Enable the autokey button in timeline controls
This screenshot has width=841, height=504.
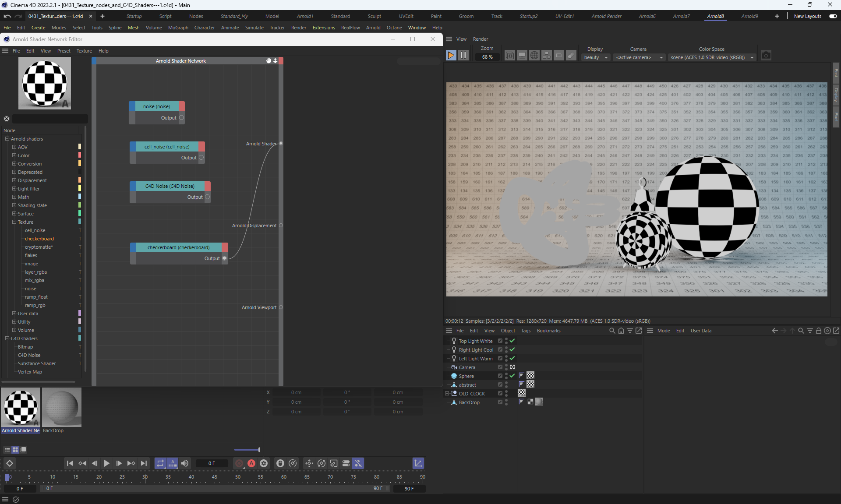251,463
